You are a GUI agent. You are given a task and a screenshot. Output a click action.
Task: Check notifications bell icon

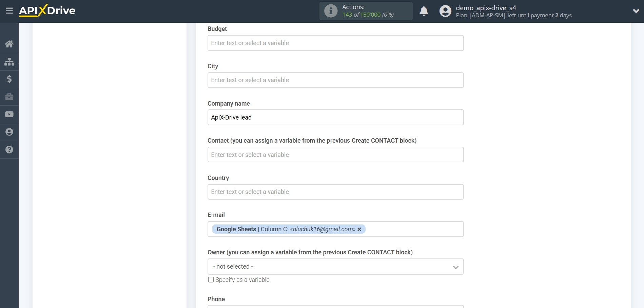pyautogui.click(x=424, y=11)
